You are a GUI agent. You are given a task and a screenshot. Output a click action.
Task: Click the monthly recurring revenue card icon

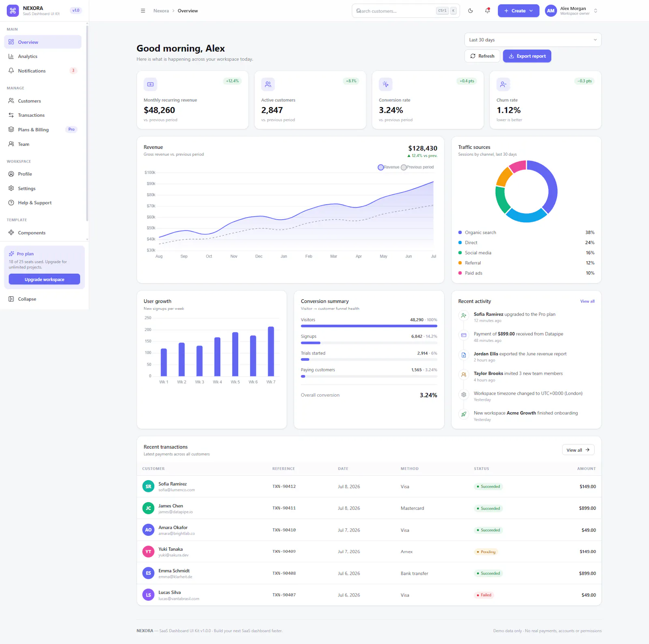[x=150, y=84]
